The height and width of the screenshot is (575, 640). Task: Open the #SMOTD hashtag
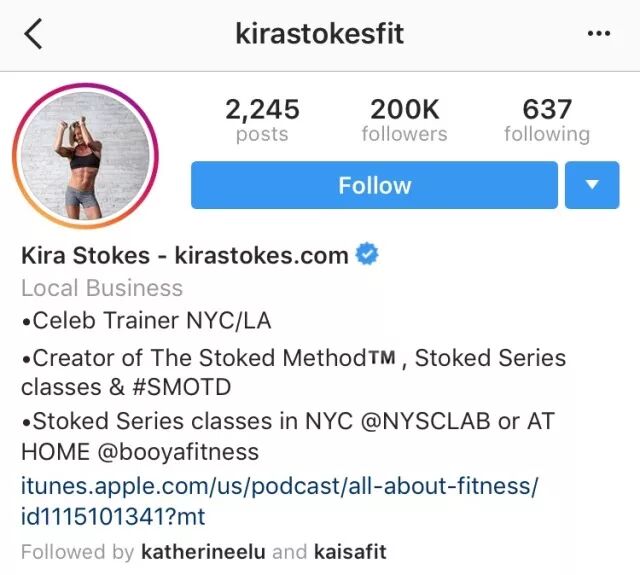(182, 387)
